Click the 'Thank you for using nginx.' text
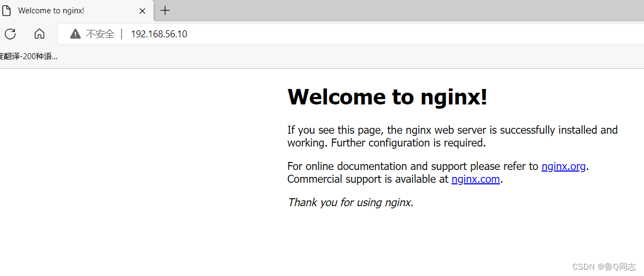This screenshot has height=276, width=644. click(x=350, y=202)
